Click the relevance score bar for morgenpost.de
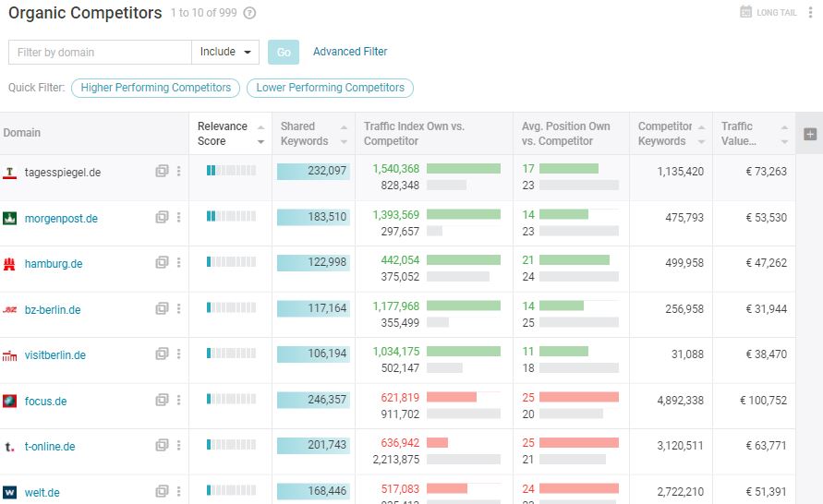The height and width of the screenshot is (504, 823). click(x=231, y=216)
